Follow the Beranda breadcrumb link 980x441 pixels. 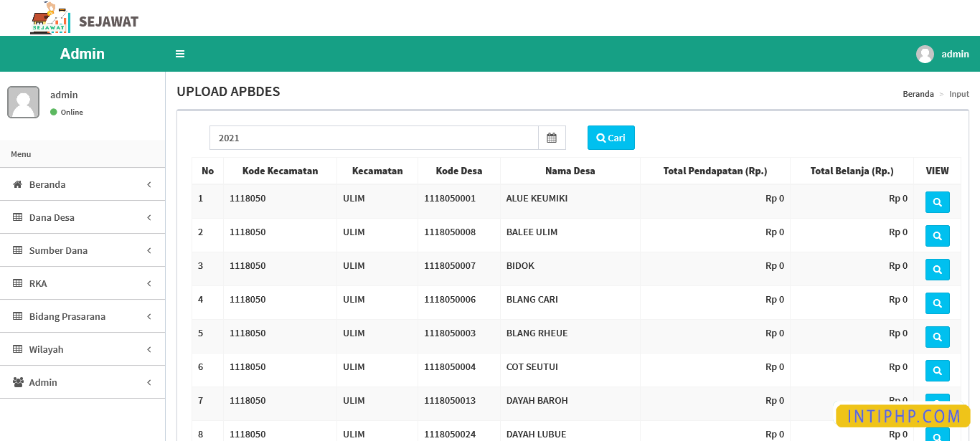coord(918,94)
